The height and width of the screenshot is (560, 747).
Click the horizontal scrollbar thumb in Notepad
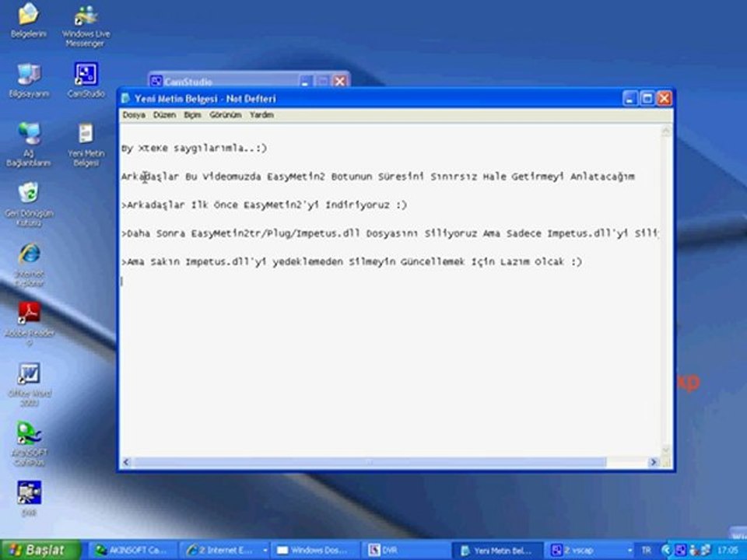[370, 462]
